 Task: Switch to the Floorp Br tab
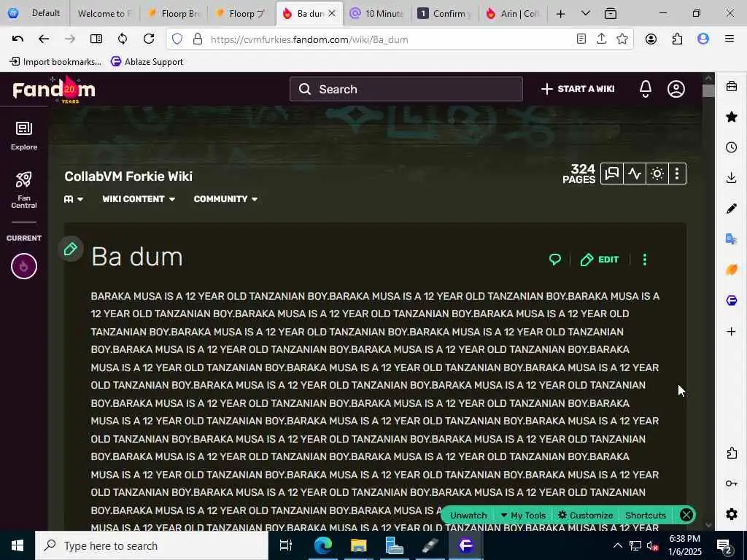point(174,13)
